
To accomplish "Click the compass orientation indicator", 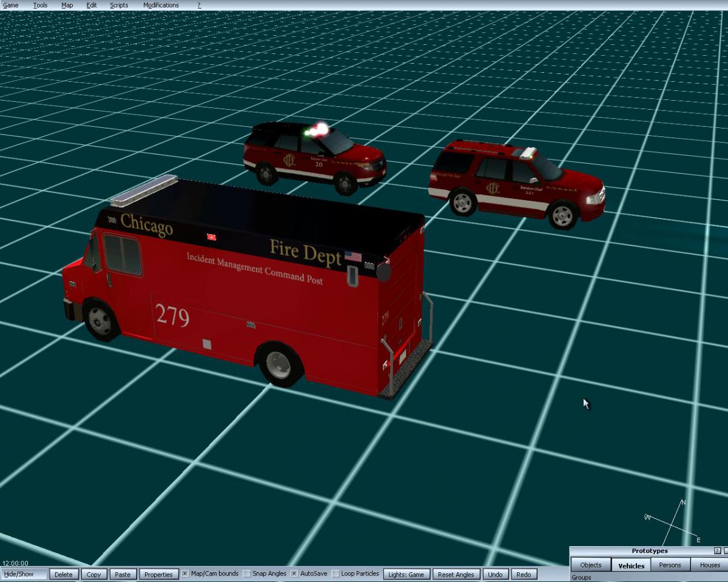I will [x=673, y=521].
